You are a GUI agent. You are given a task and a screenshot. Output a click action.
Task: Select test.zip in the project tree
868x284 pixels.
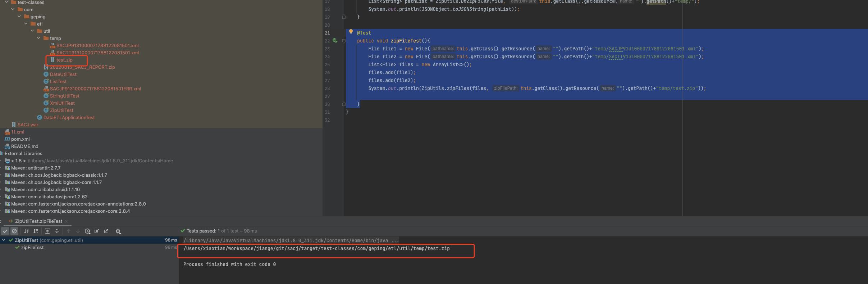click(x=64, y=60)
